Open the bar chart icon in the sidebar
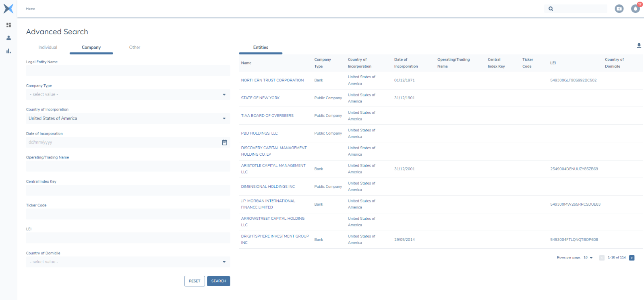This screenshot has height=300, width=644. pos(8,51)
